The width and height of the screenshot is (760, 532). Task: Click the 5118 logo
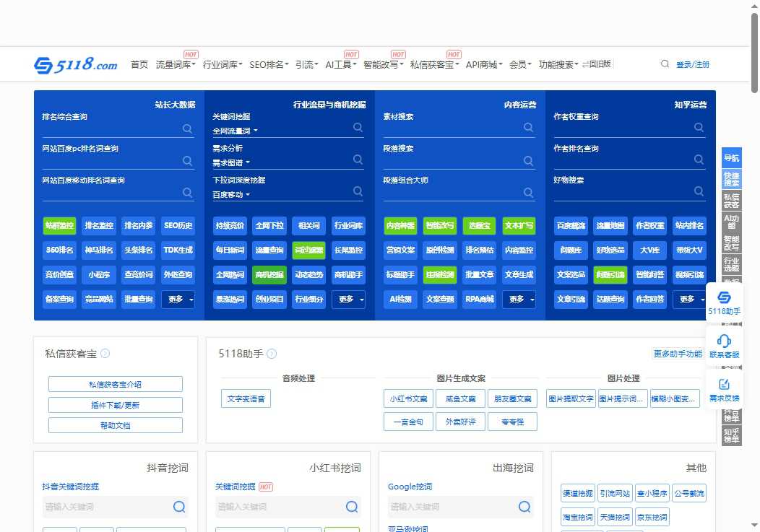click(77, 64)
